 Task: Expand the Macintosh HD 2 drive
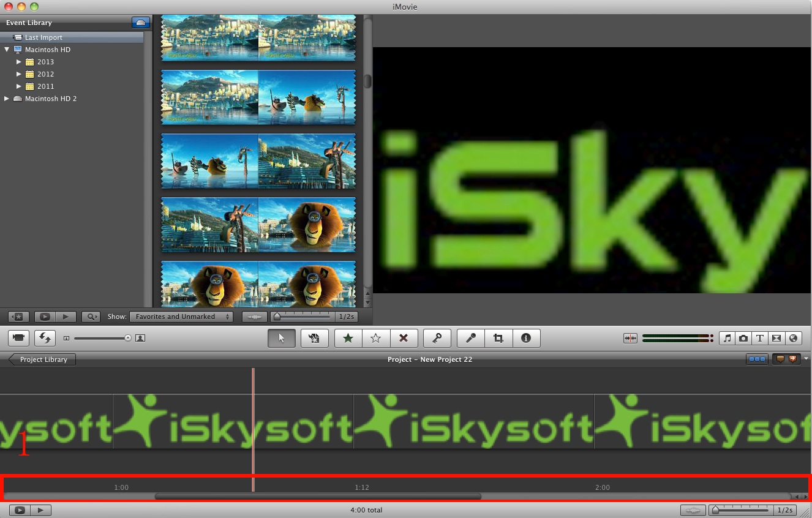point(7,99)
